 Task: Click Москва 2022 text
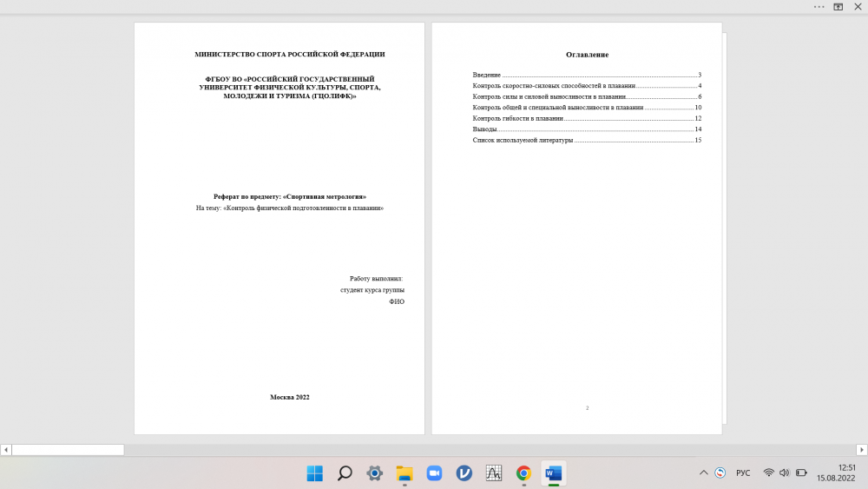click(290, 397)
